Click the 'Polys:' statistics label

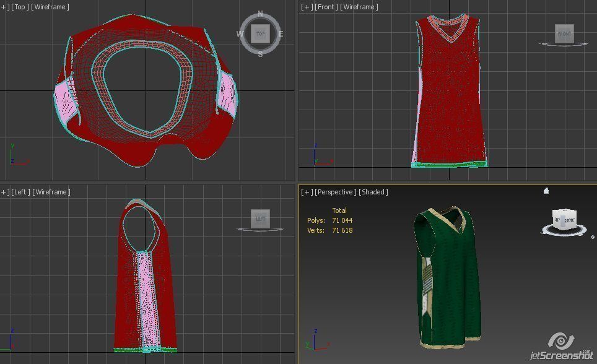[x=316, y=220]
